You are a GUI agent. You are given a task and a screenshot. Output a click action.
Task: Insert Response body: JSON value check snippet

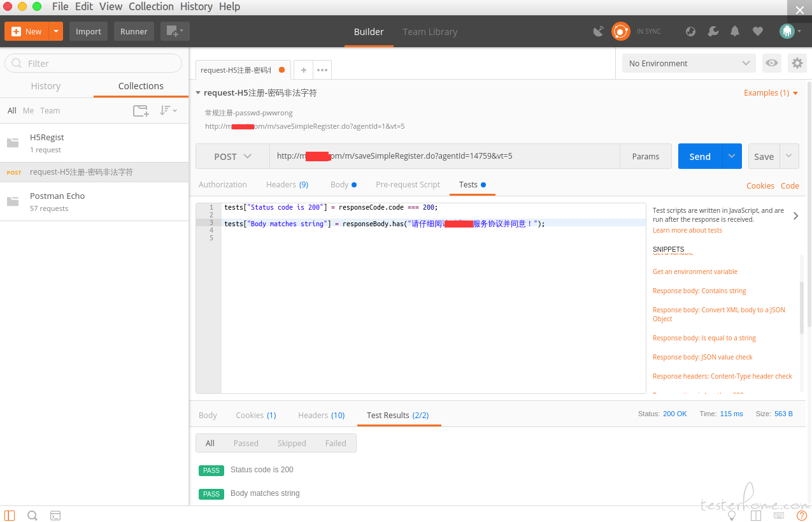(x=702, y=357)
